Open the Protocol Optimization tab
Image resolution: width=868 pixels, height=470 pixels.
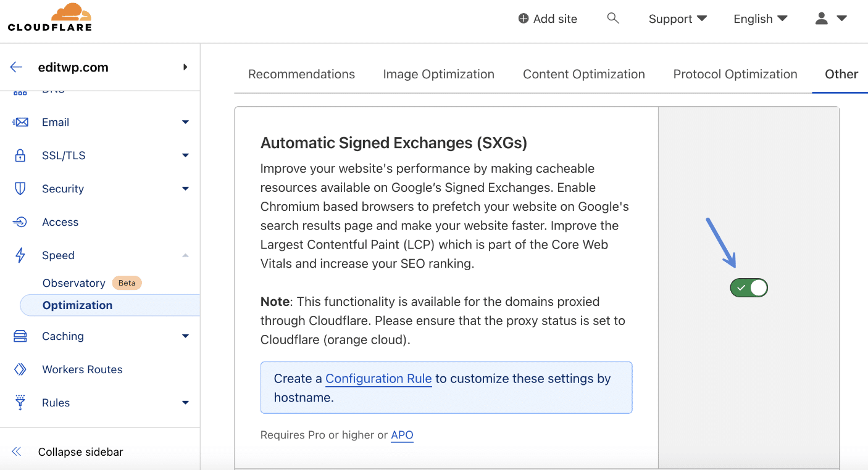(735, 74)
